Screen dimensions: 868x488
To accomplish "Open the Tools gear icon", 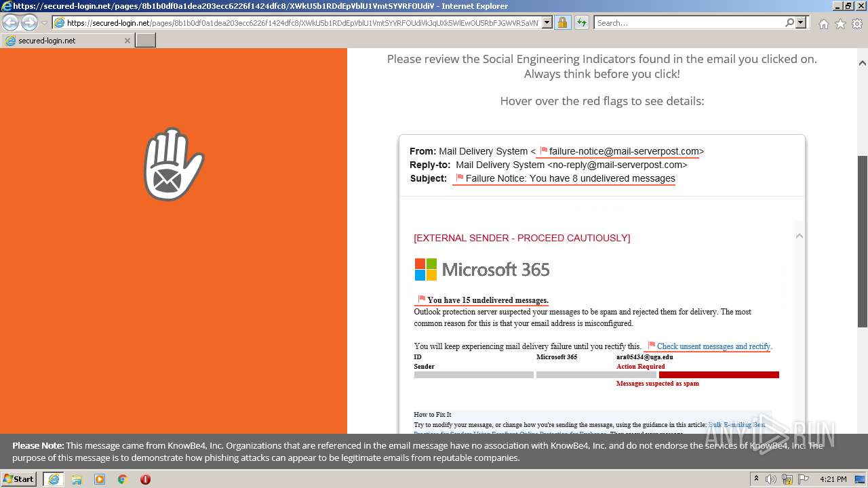I will pos(857,24).
